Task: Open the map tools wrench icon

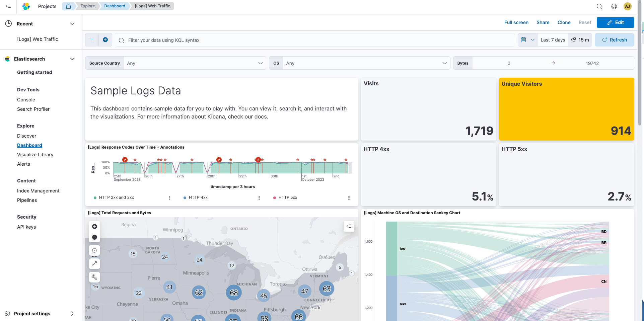Action: coord(94,277)
